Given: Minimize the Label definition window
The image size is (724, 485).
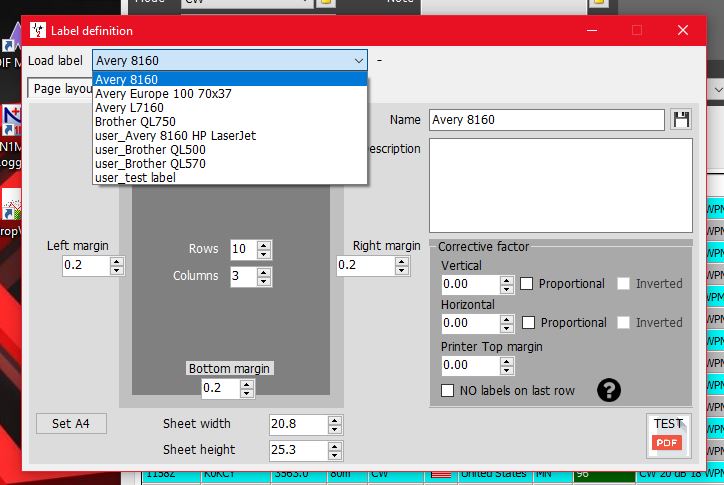Looking at the screenshot, I should coord(592,30).
